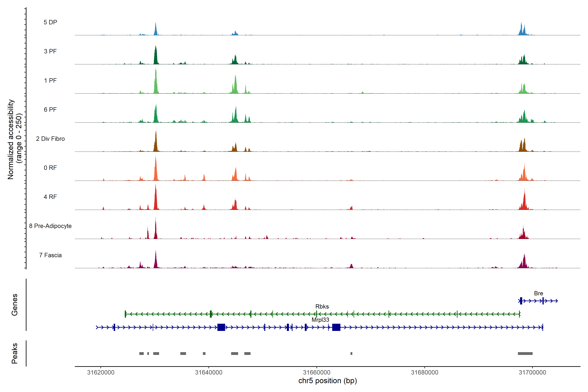Click the Rbks gene label

322,307
